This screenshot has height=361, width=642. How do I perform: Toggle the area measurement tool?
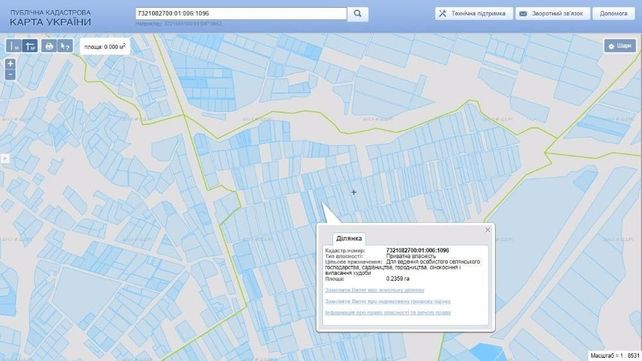coord(30,46)
